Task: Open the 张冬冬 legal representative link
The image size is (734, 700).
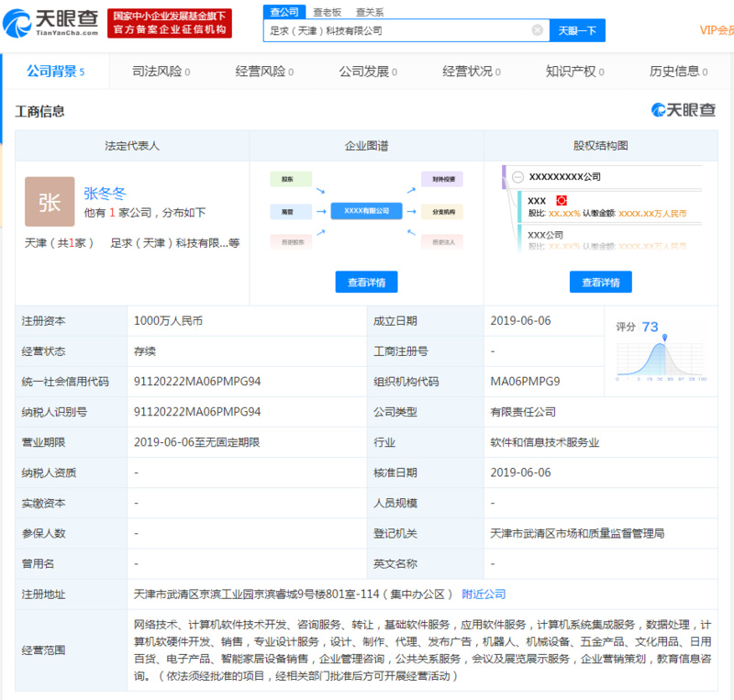Action: (105, 193)
